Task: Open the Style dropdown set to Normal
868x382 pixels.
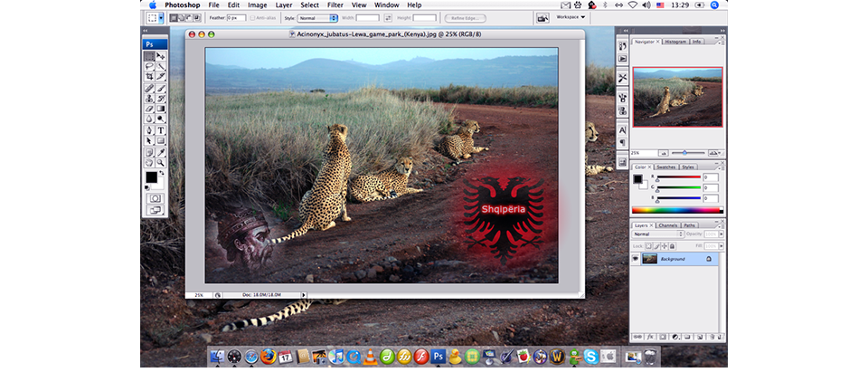Action: (317, 18)
